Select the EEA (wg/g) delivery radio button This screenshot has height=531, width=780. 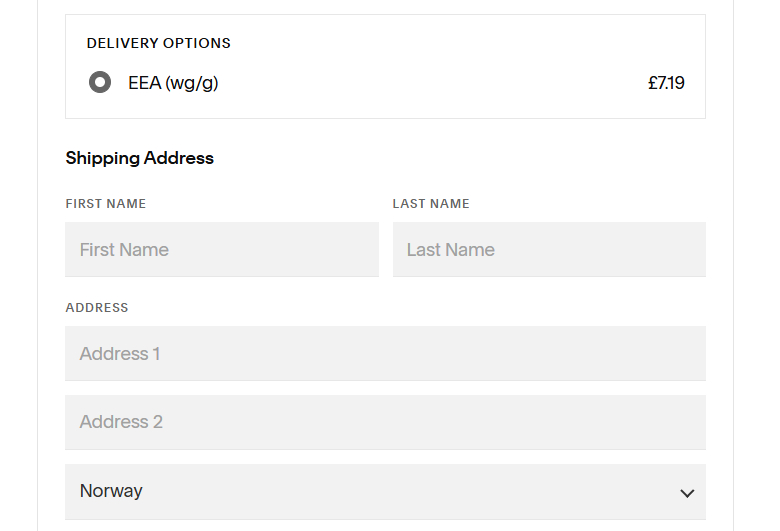tap(100, 83)
